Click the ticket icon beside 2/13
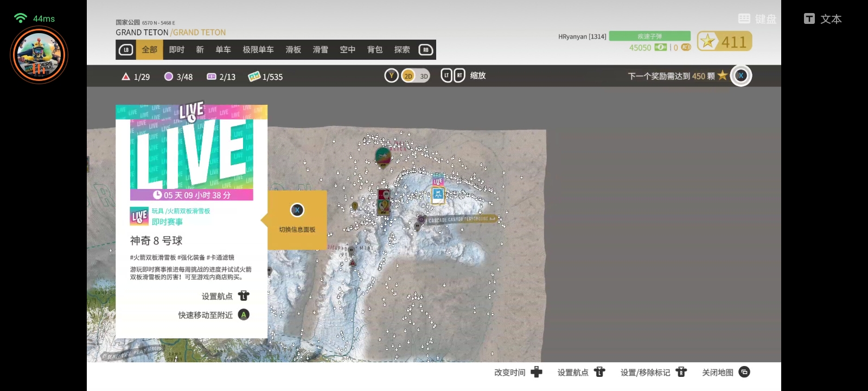868x391 pixels. coord(212,77)
